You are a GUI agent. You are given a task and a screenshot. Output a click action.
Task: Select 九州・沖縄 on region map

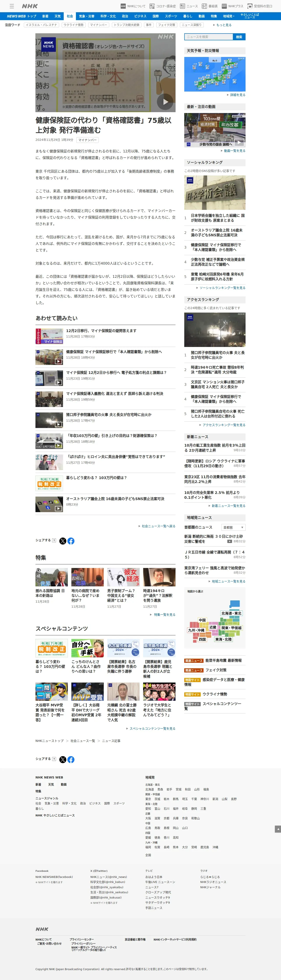196,630
